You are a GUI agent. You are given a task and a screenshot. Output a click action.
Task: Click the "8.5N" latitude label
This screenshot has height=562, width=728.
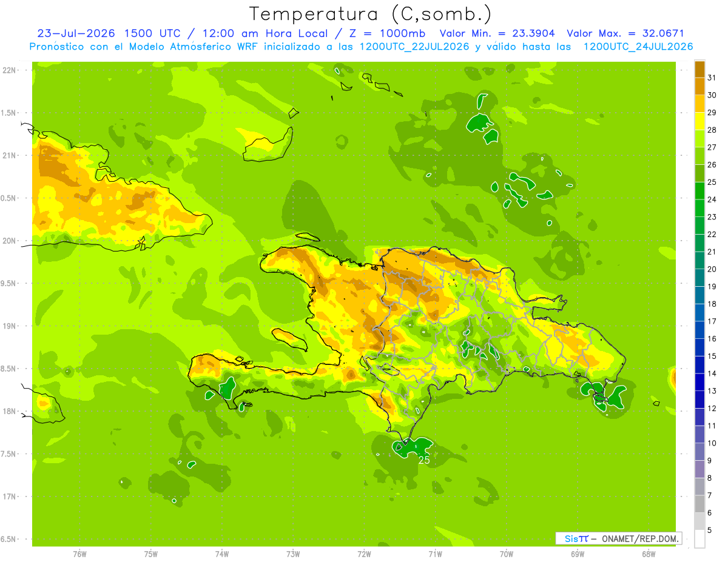[9, 369]
